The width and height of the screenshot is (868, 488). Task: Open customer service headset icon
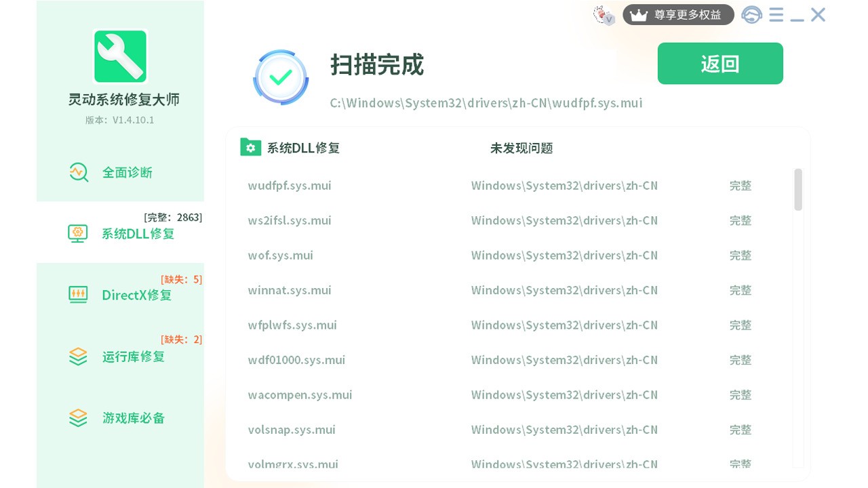[x=752, y=14]
